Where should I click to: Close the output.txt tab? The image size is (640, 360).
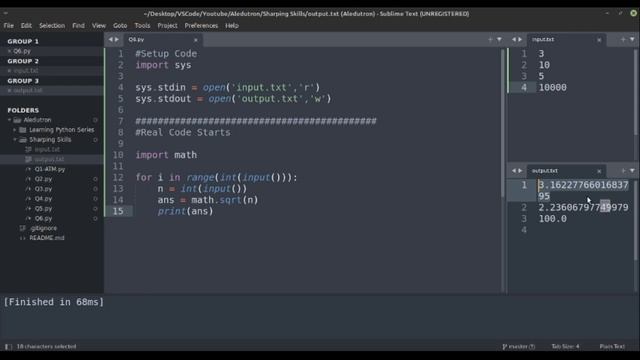[x=599, y=171]
